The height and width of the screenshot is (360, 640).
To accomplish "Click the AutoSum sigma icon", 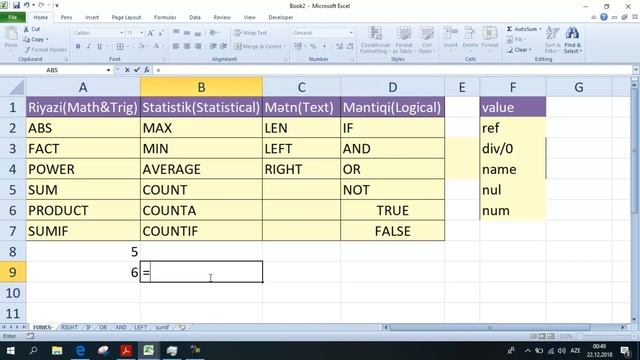I will click(x=509, y=29).
